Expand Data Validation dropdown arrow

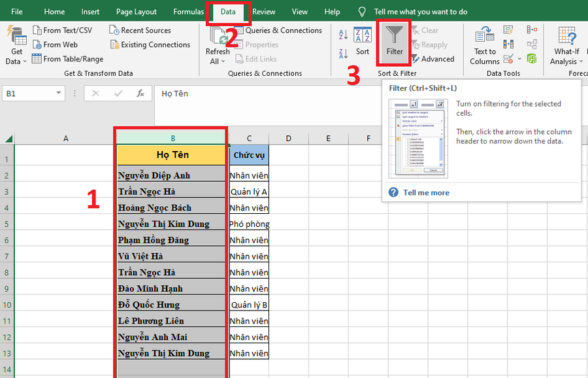pos(519,59)
